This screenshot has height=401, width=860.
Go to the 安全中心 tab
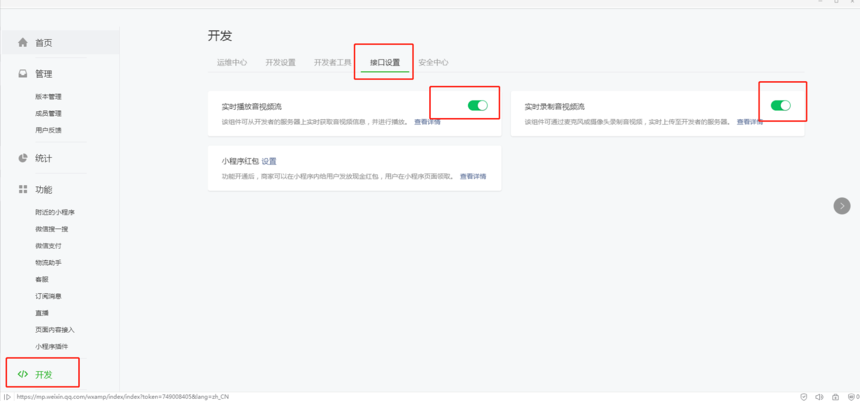pyautogui.click(x=433, y=62)
